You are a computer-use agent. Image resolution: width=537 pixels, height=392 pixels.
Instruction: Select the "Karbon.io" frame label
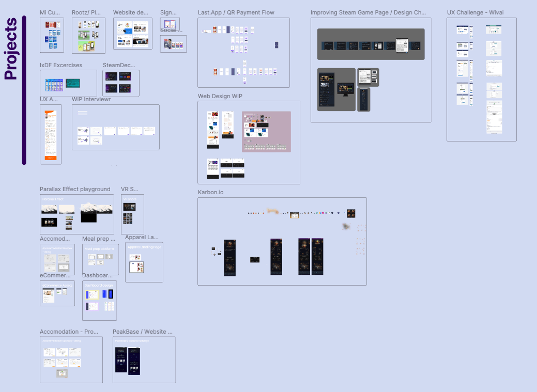point(211,192)
